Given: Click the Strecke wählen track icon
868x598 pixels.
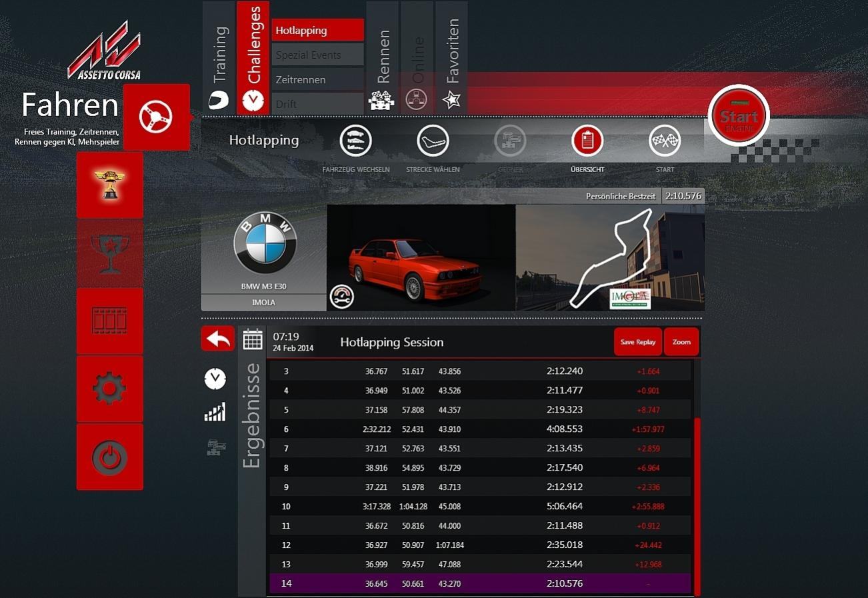Looking at the screenshot, I should 433,141.
